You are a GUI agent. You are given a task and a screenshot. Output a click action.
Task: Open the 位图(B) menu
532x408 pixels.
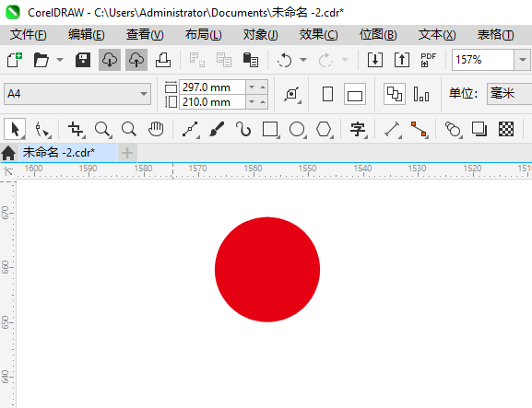(378, 35)
